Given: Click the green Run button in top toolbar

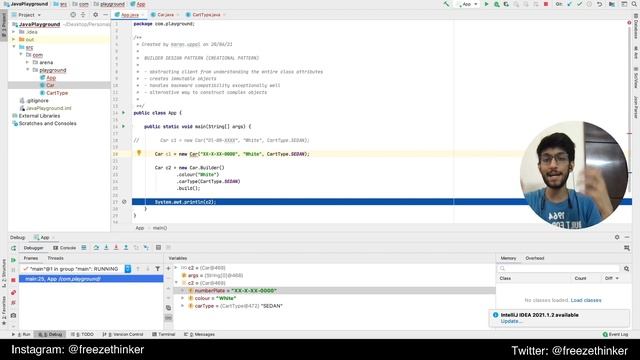Looking at the screenshot, I should pos(487,4).
